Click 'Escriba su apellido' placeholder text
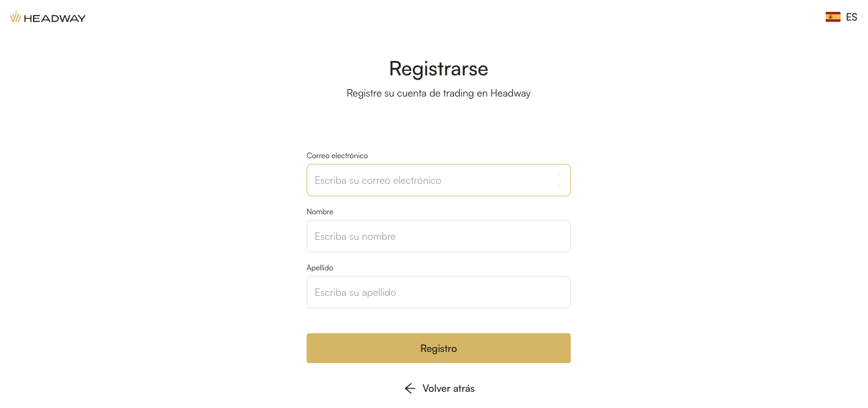The image size is (868, 408). (355, 293)
